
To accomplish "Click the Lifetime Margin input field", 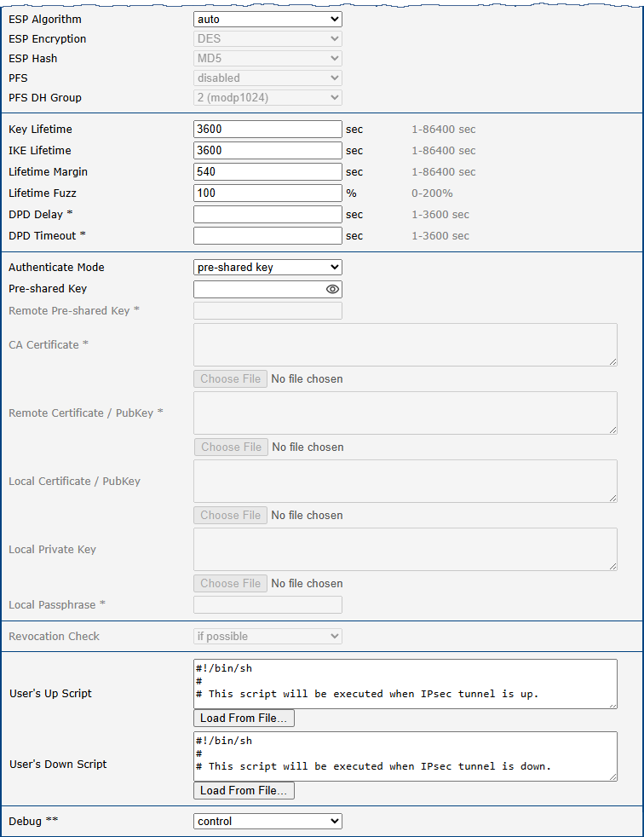I will (x=267, y=172).
